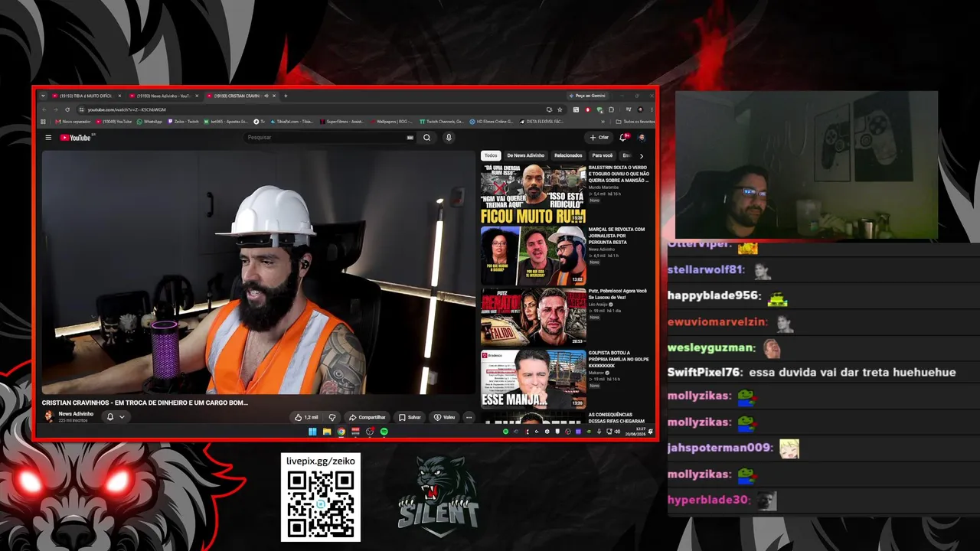Open File Explorer from the taskbar
The image size is (980, 551).
327,432
